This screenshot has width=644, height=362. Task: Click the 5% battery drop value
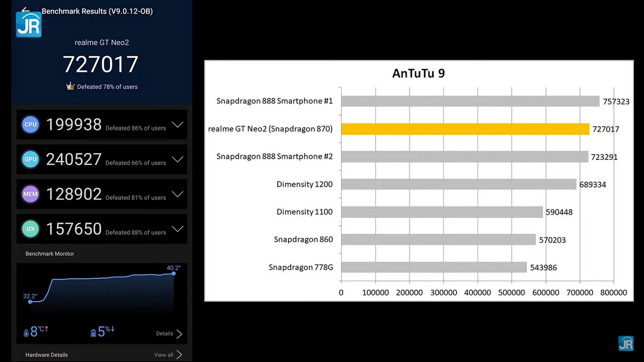coord(106,331)
